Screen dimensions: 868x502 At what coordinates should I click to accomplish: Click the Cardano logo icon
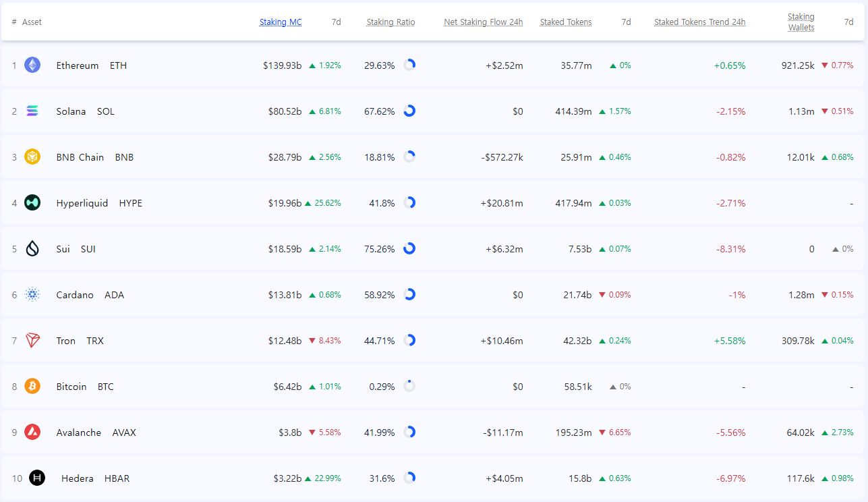[32, 295]
